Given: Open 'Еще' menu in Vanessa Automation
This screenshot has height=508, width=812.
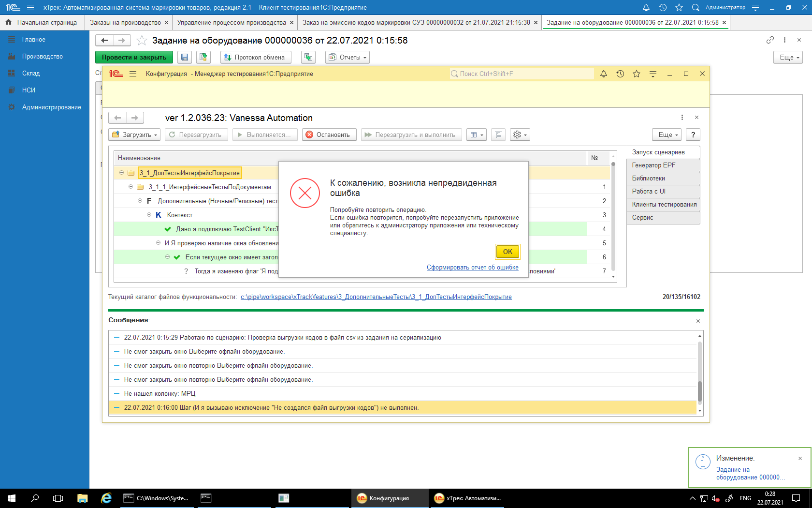Looking at the screenshot, I should point(667,134).
